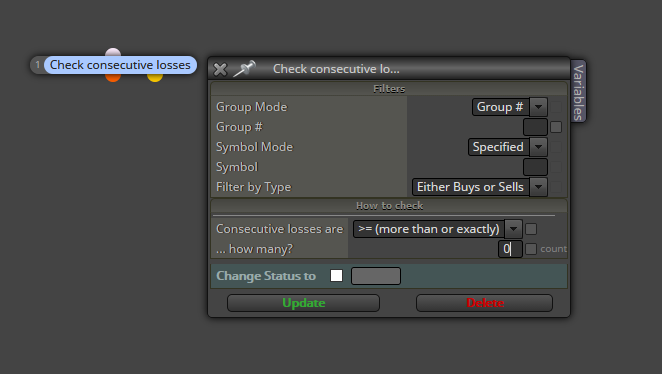Open the Symbol Mode dropdown
The width and height of the screenshot is (662, 374).
[x=507, y=147]
